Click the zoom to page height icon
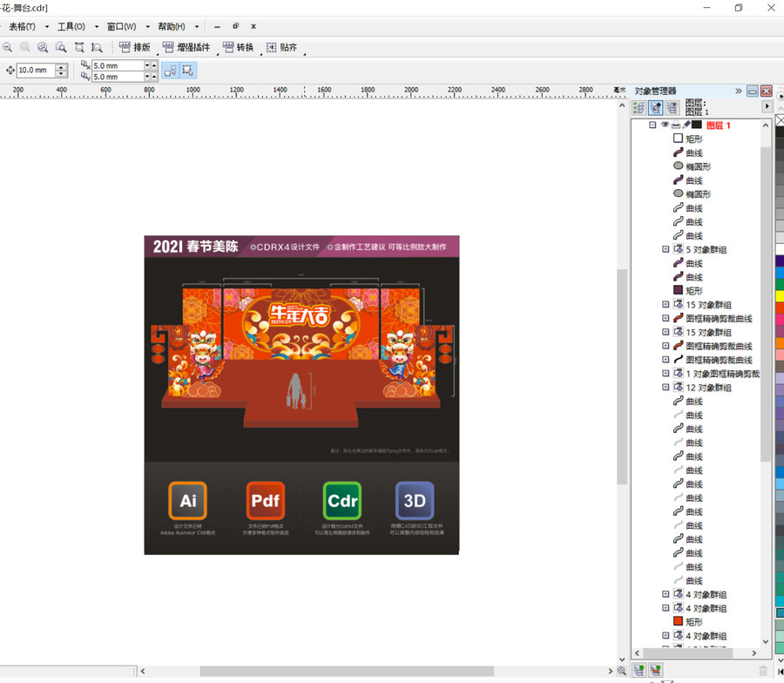The image size is (784, 683). tap(97, 48)
